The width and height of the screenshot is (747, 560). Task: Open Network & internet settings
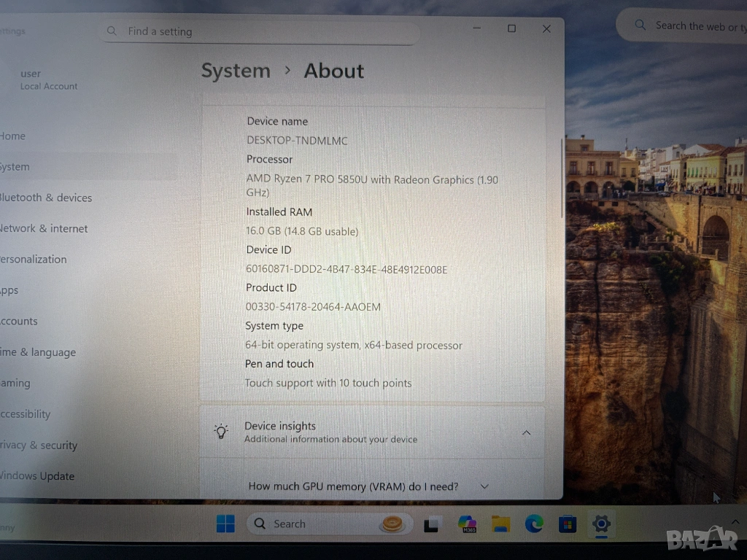pyautogui.click(x=44, y=228)
